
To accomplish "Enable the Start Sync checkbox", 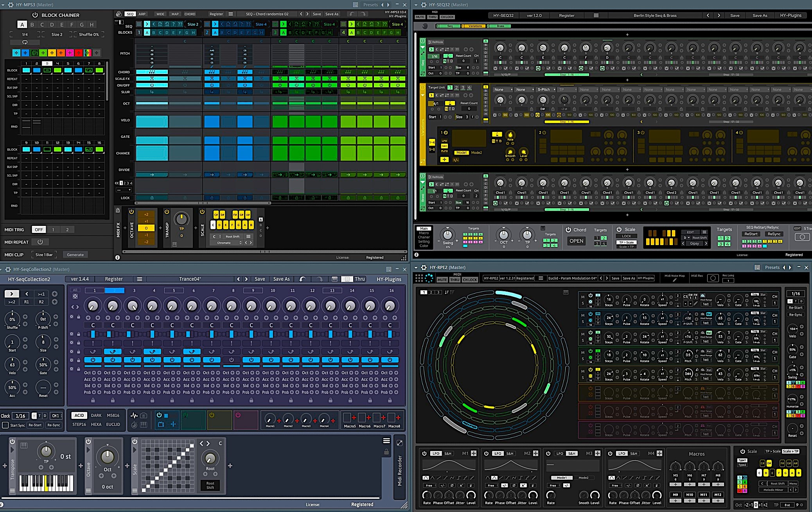I will tap(5, 425).
